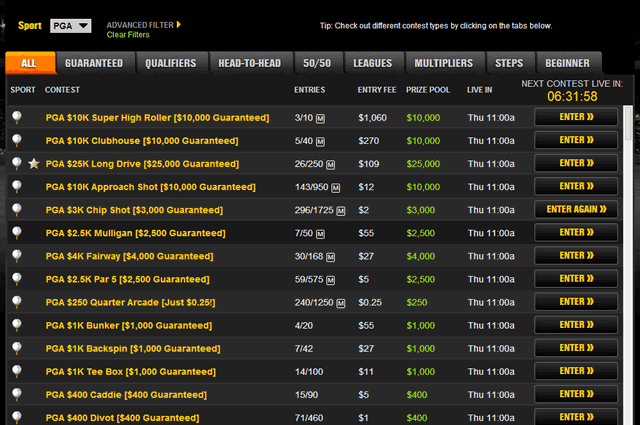This screenshot has width=640, height=425.
Task: Click multi-entry M icon next to 7/50
Action: point(320,234)
